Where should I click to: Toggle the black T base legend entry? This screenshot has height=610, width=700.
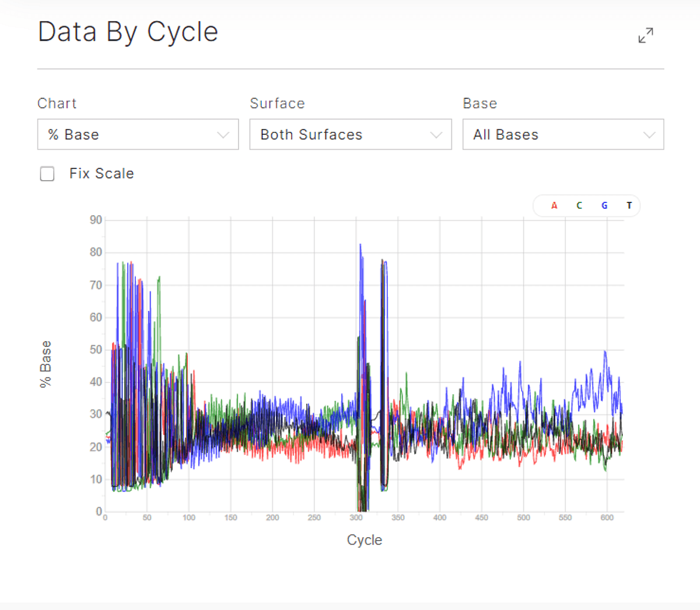(x=629, y=205)
